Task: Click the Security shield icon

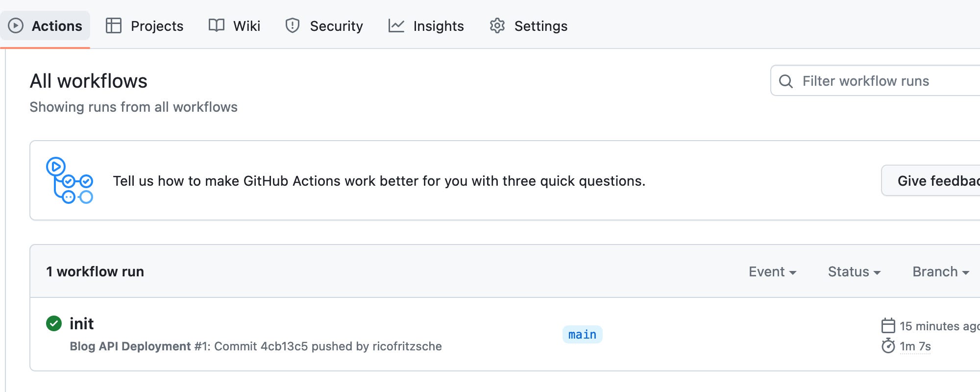Action: click(293, 25)
